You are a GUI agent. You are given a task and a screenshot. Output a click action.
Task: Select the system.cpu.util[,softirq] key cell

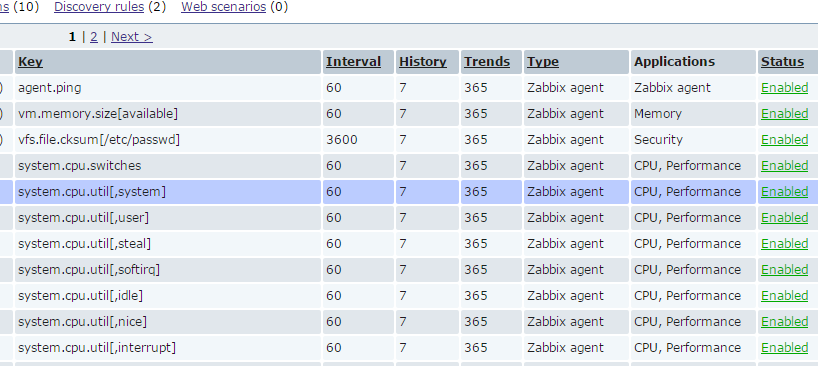168,270
